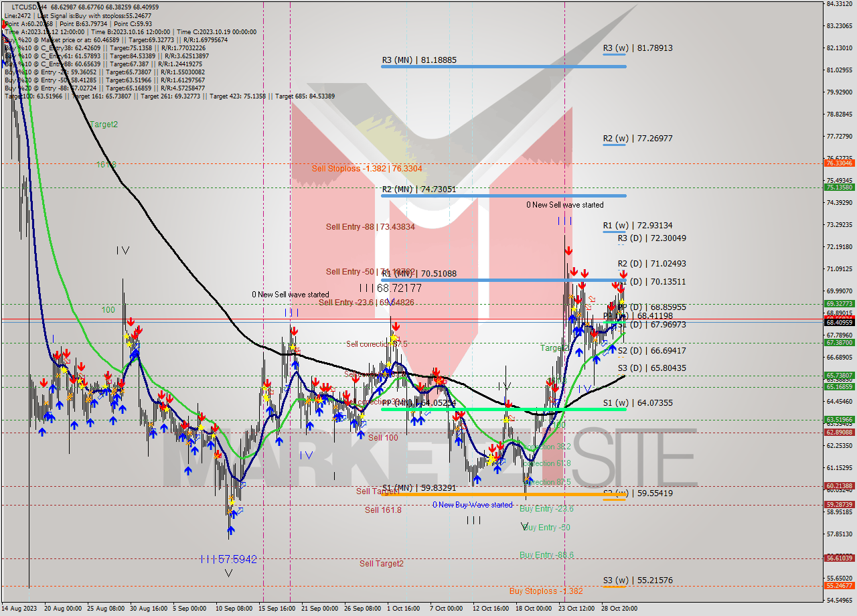Click the Sell Entry -88 73.43834 label
Image resolution: width=857 pixels, height=616 pixels.
point(370,227)
